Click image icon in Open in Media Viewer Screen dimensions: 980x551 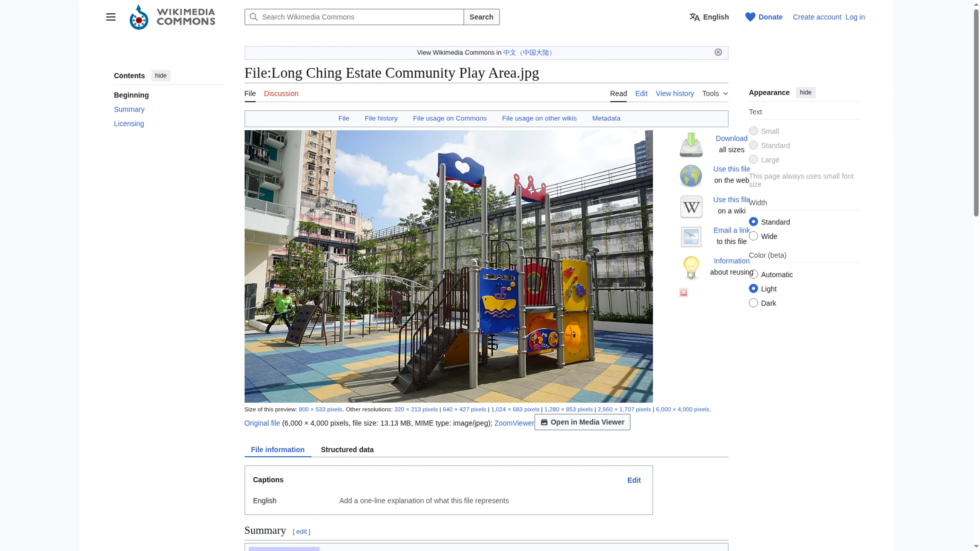[x=544, y=422]
